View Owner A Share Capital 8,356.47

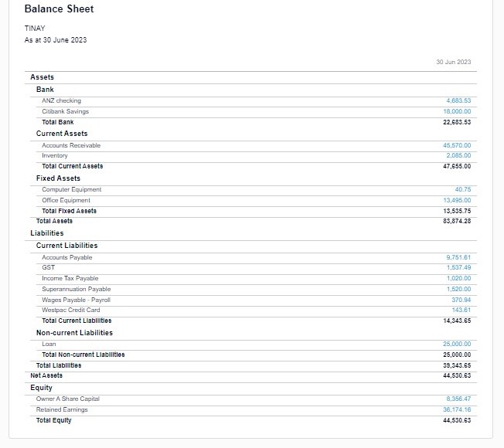pos(458,399)
